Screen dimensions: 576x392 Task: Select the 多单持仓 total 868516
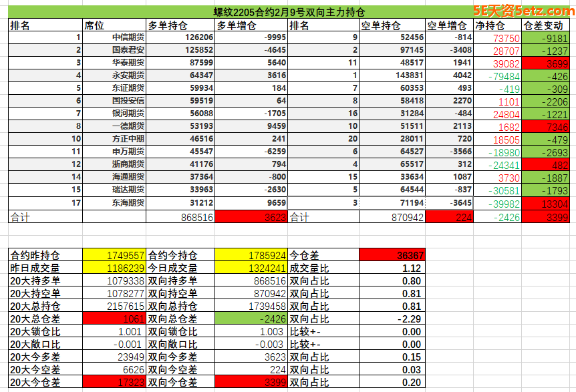pos(181,217)
